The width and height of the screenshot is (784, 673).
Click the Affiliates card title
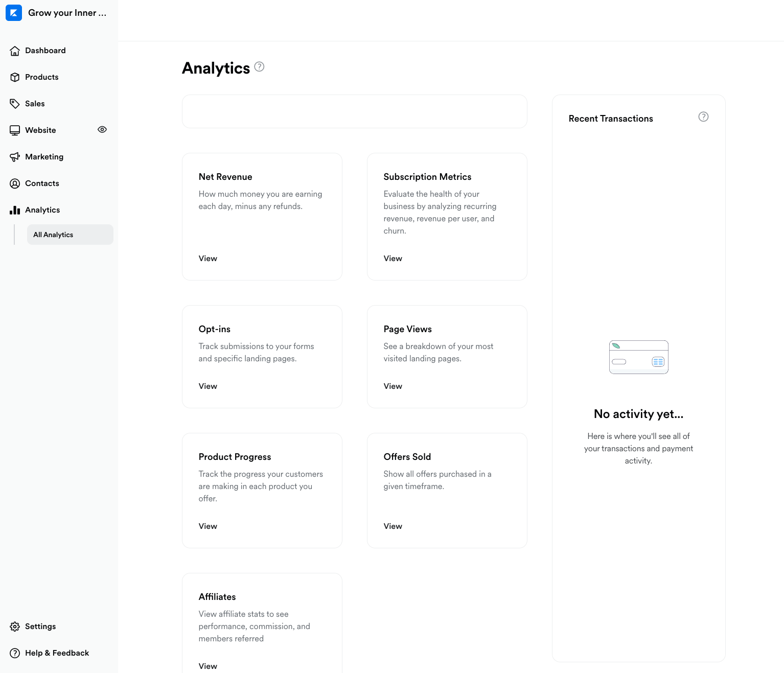(217, 597)
